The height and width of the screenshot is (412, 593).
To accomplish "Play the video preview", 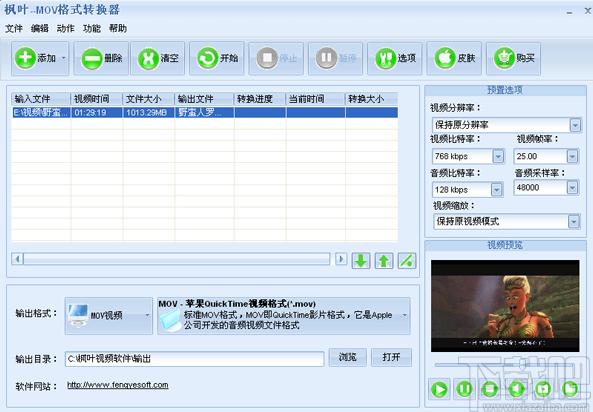I will (439, 389).
